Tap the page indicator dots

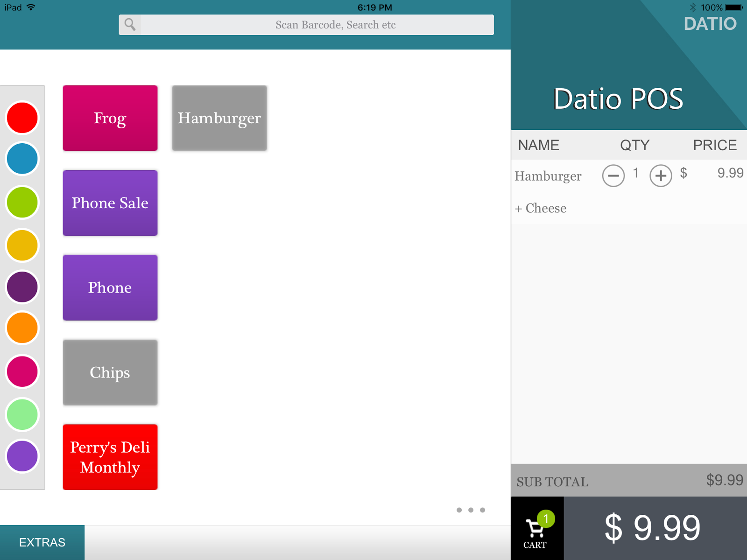(x=471, y=510)
